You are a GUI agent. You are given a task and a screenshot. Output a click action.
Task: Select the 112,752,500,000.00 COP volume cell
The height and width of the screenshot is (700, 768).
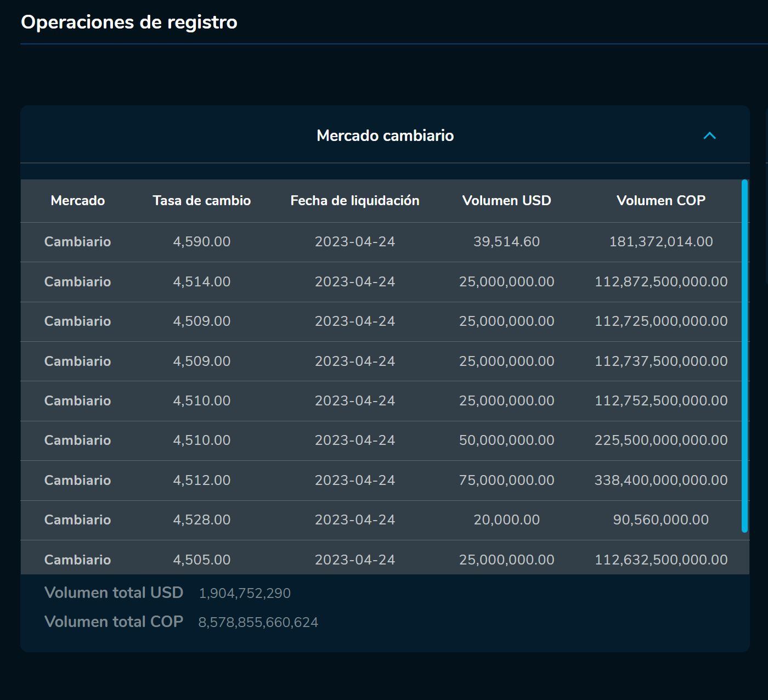pos(660,401)
